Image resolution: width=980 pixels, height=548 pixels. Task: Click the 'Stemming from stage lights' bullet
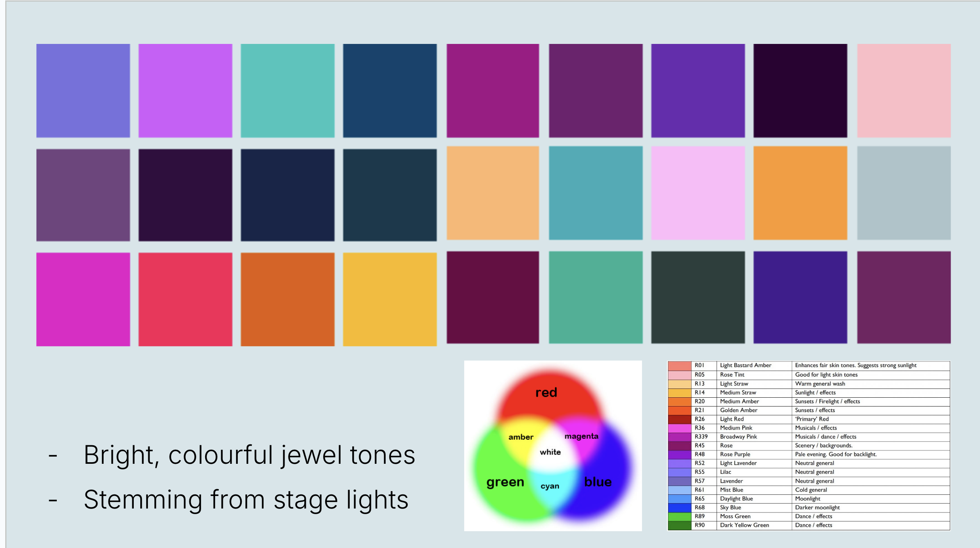(246, 500)
